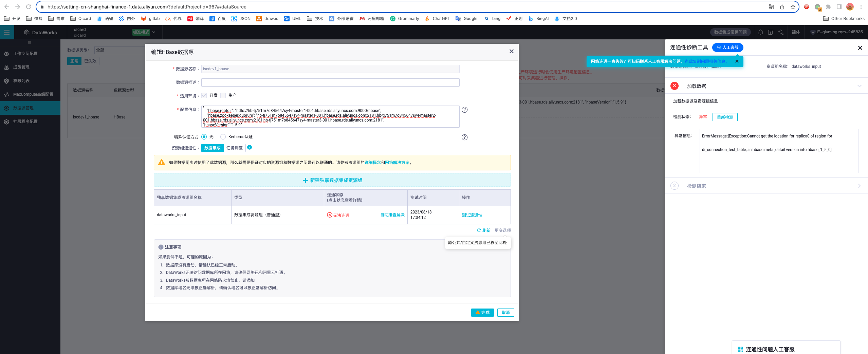Collapse the left sidebar handle

30,43
